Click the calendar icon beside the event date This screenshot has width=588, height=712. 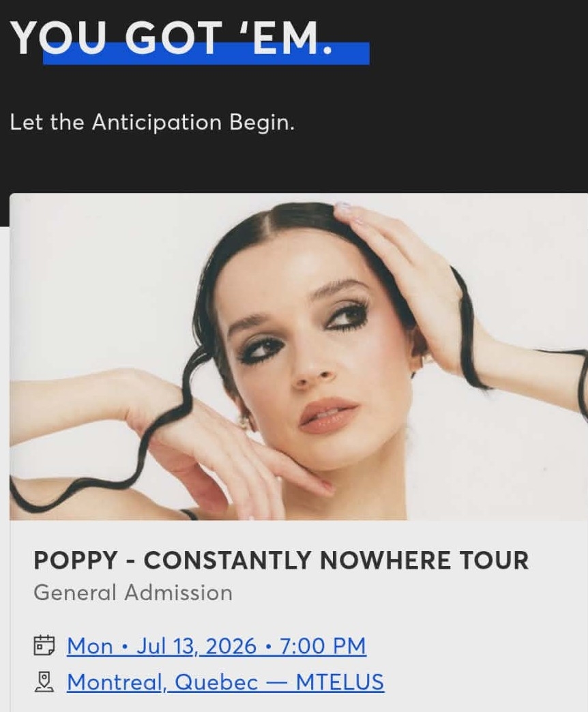(x=44, y=644)
